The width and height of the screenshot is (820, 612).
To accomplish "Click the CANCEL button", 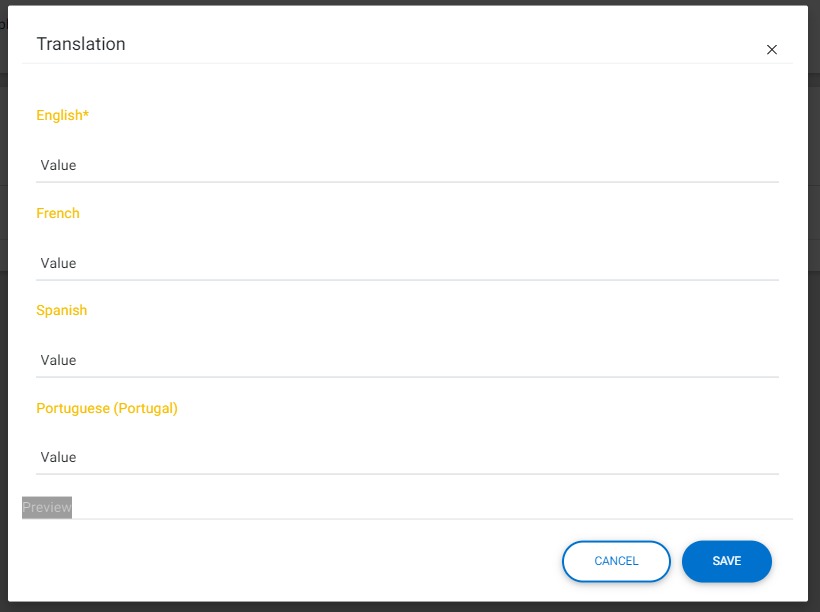I will pyautogui.click(x=616, y=561).
